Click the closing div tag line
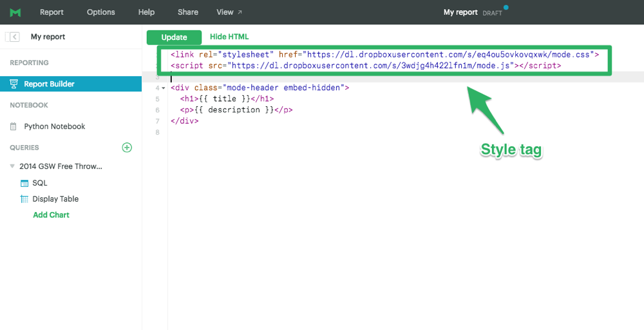The image size is (644, 330). coord(184,121)
